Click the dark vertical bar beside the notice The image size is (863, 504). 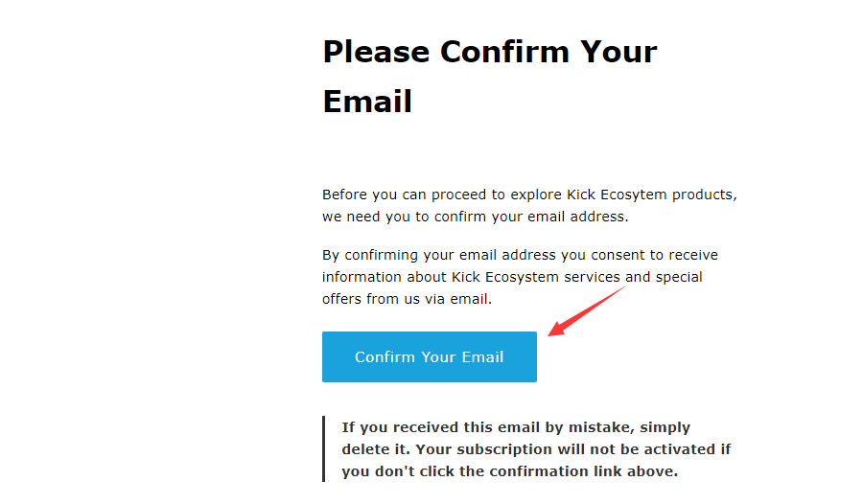[x=324, y=448]
